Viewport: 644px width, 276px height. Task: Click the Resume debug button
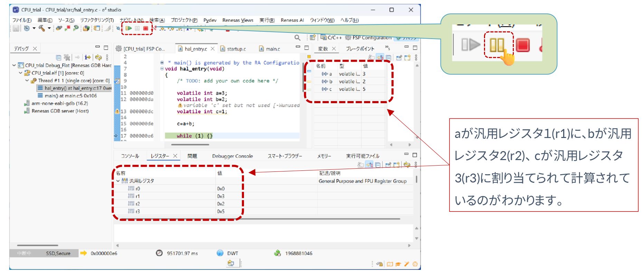(x=129, y=28)
